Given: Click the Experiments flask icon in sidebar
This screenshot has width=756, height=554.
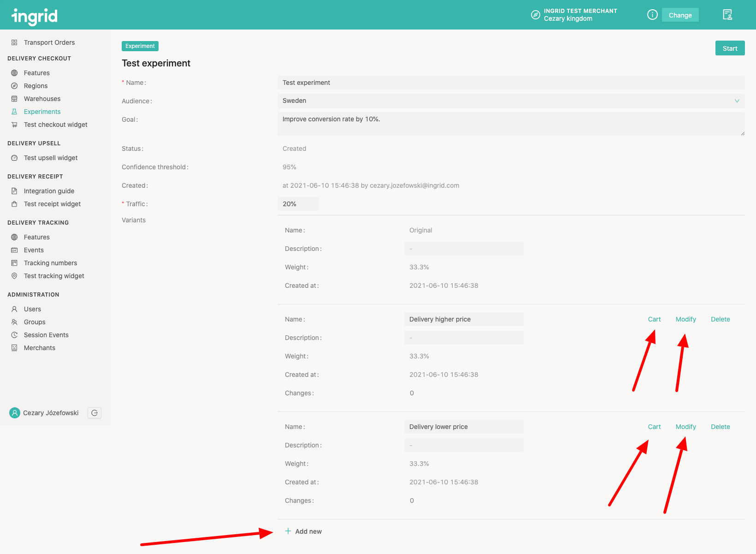Looking at the screenshot, I should 14,112.
